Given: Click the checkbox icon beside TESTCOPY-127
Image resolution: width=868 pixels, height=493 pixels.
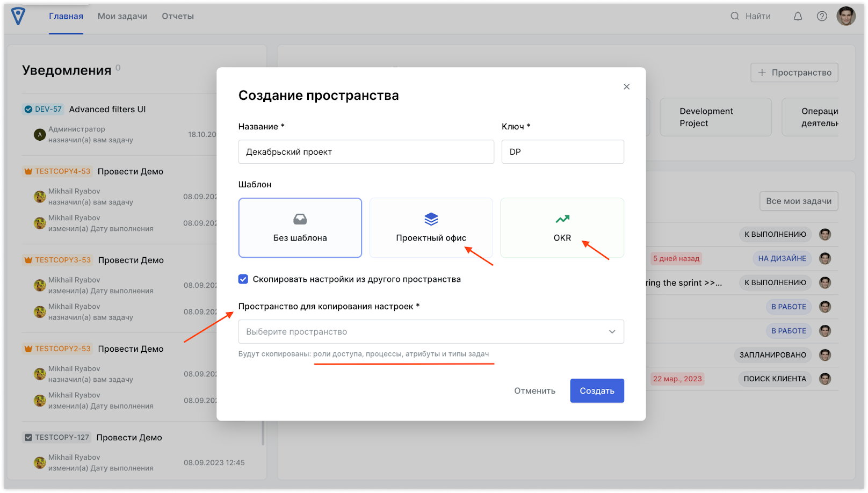Looking at the screenshot, I should coord(28,437).
